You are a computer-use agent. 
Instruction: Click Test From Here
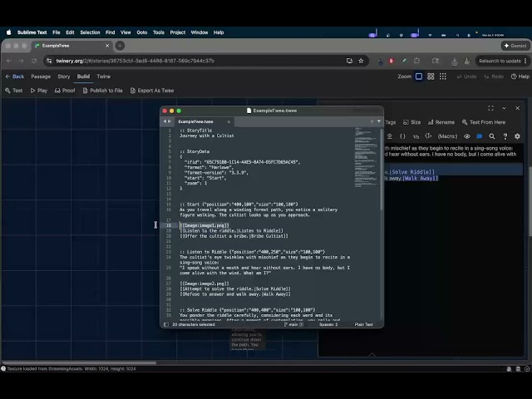point(484,122)
